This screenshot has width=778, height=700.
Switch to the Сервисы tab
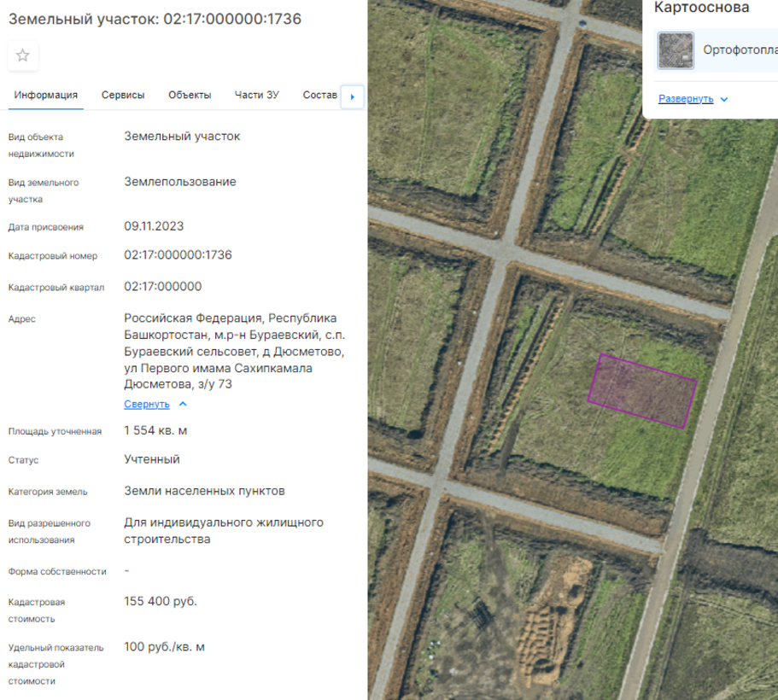pos(123,95)
